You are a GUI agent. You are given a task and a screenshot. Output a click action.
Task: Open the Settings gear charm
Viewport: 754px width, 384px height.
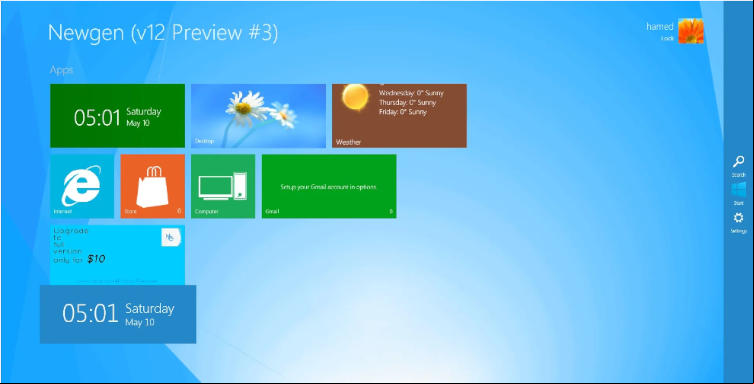click(x=738, y=218)
